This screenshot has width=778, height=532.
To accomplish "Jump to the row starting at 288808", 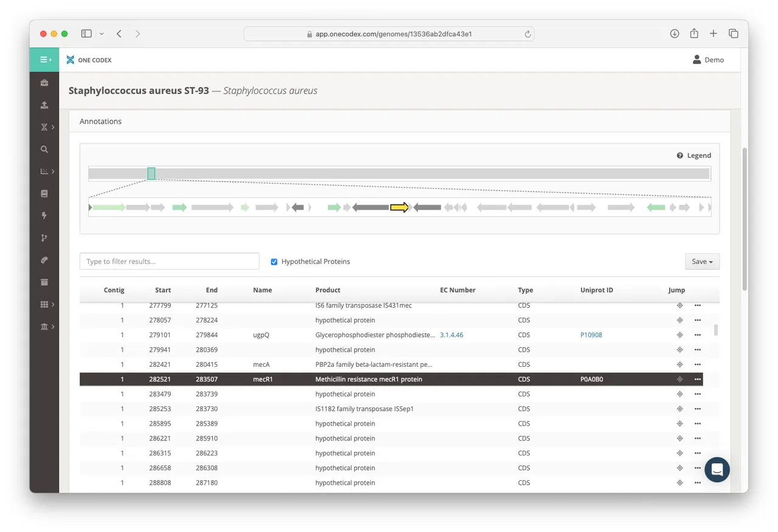I will (680, 483).
